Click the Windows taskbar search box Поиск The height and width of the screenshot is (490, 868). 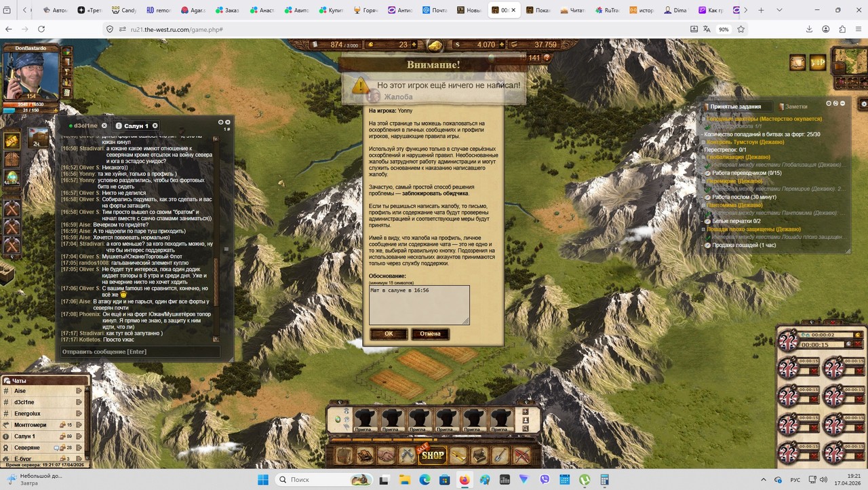tap(324, 480)
